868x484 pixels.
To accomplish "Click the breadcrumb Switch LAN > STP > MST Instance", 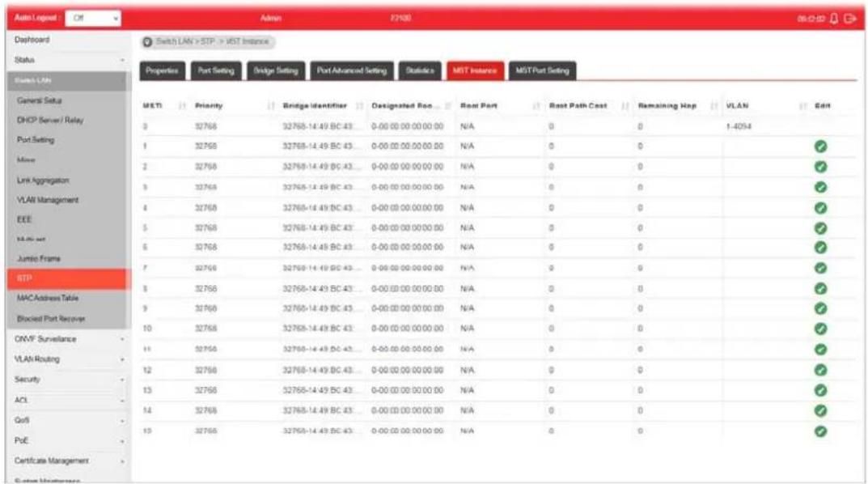I will point(213,41).
